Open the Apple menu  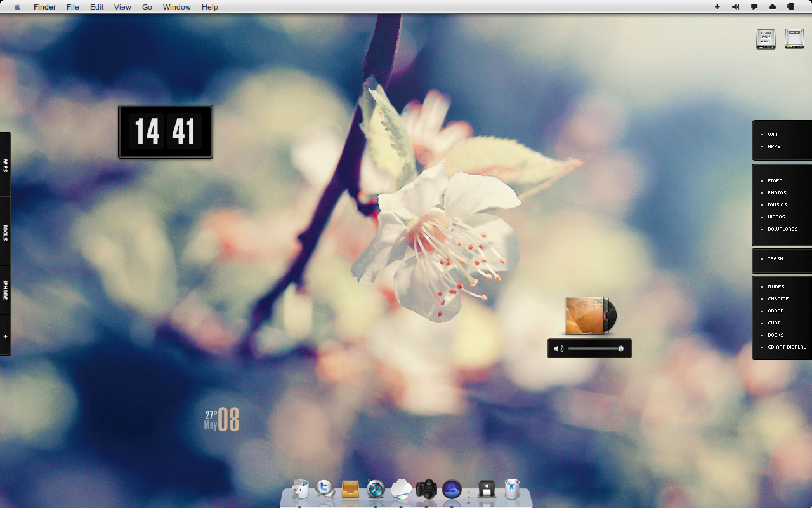(17, 7)
